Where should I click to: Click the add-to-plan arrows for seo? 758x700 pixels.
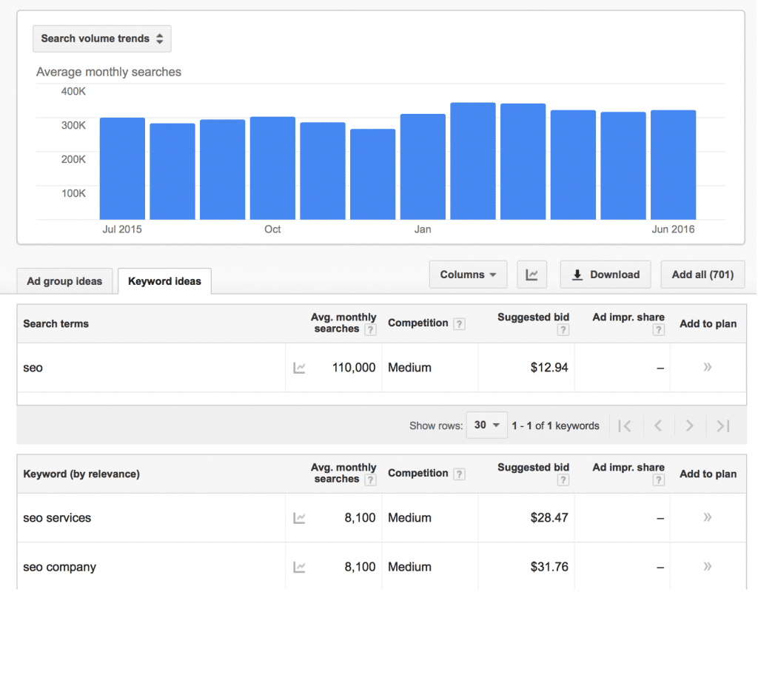[707, 367]
